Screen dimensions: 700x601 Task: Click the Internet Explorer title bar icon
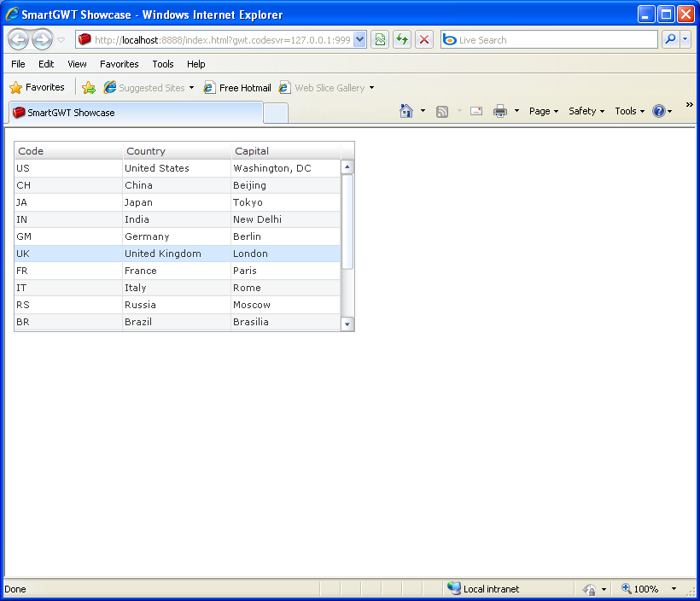point(12,14)
